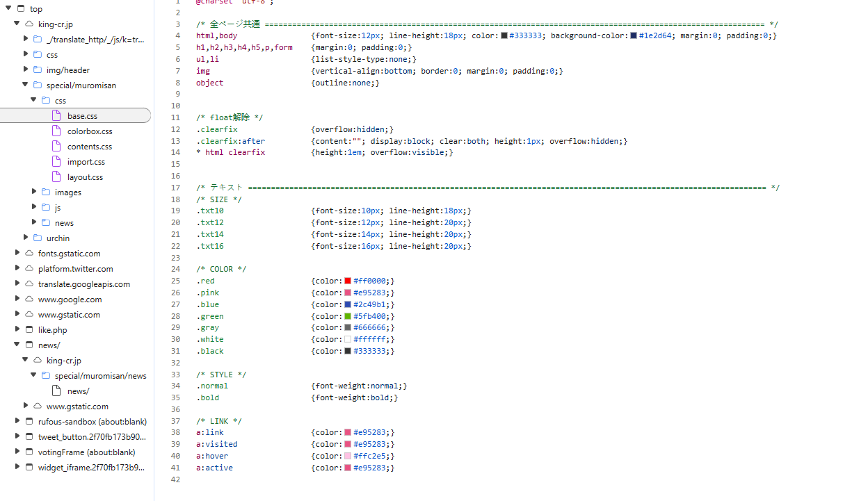The width and height of the screenshot is (868, 501).
Task: Expand the images folder
Action: point(34,192)
